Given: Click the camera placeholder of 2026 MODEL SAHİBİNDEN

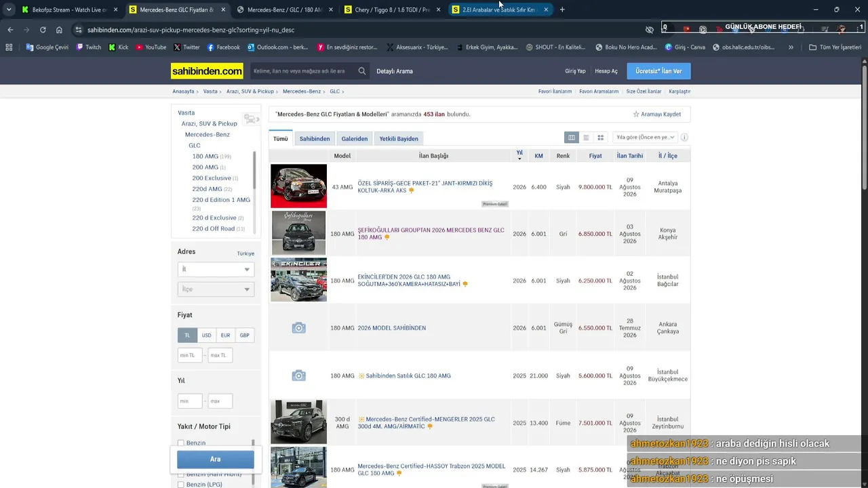Looking at the screenshot, I should click(298, 328).
